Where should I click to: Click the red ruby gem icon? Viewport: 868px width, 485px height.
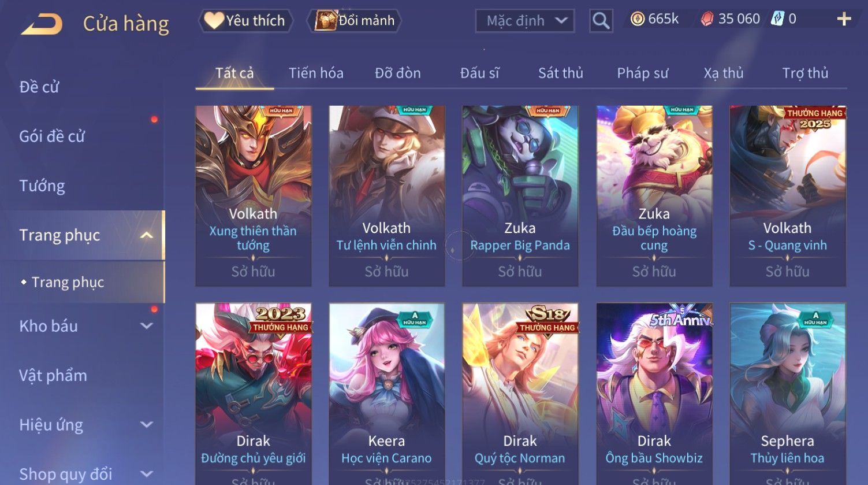point(707,19)
